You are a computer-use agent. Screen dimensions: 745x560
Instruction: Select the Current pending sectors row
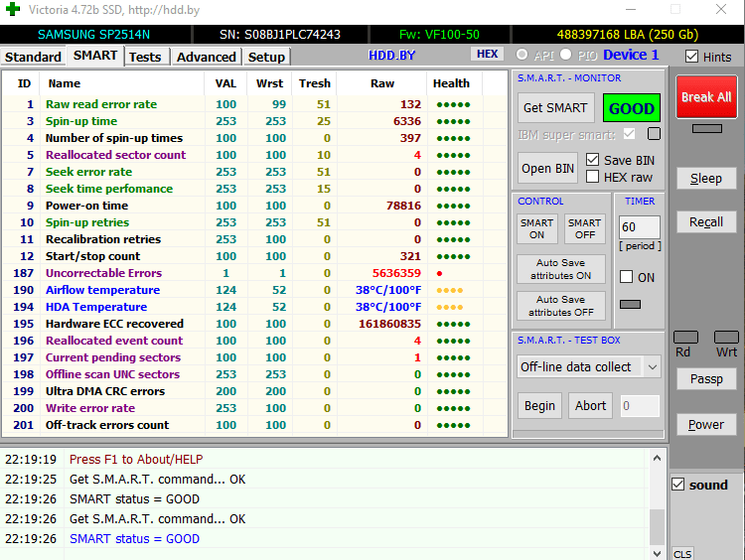click(255, 357)
